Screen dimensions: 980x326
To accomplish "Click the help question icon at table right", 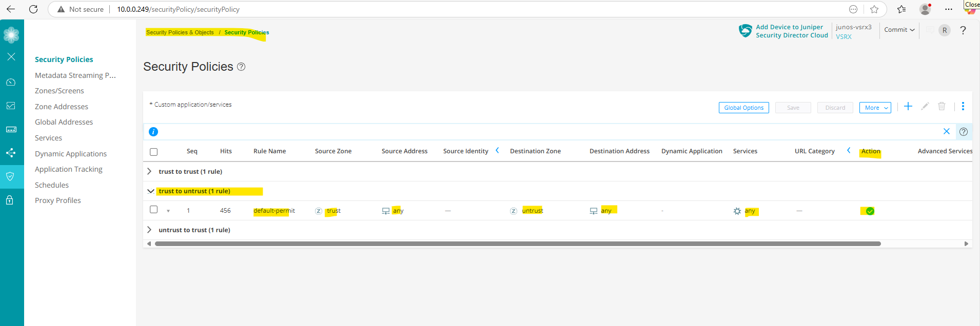I will coord(964,132).
